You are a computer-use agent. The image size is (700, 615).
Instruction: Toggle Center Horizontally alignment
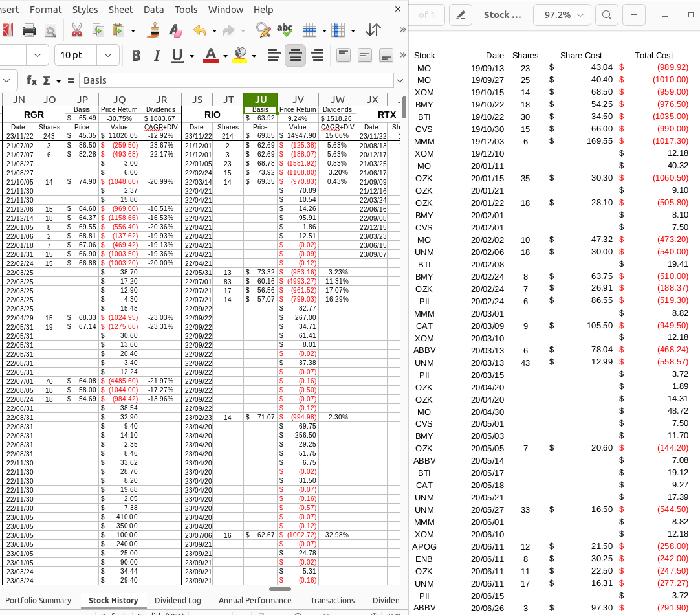[x=295, y=56]
